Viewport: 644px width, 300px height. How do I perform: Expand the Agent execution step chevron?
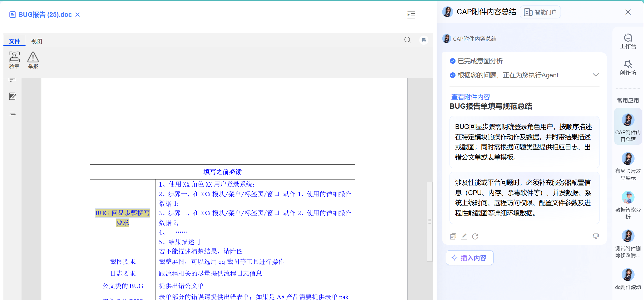click(596, 75)
